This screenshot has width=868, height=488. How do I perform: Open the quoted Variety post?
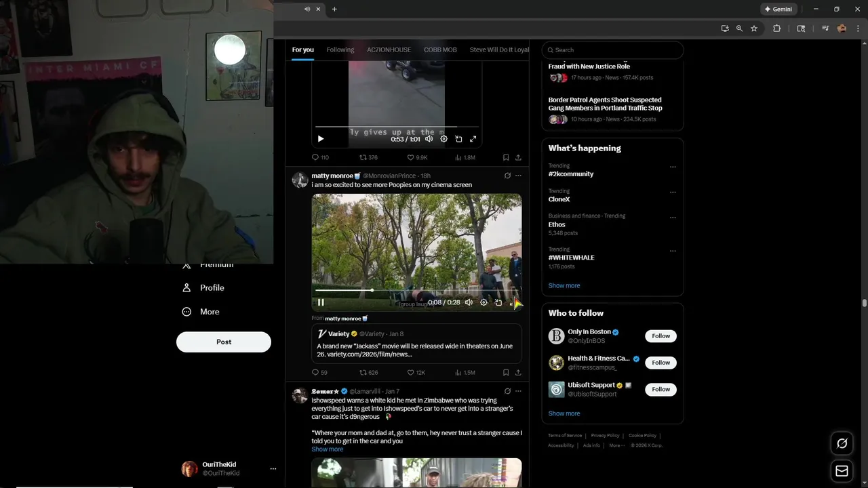(416, 344)
